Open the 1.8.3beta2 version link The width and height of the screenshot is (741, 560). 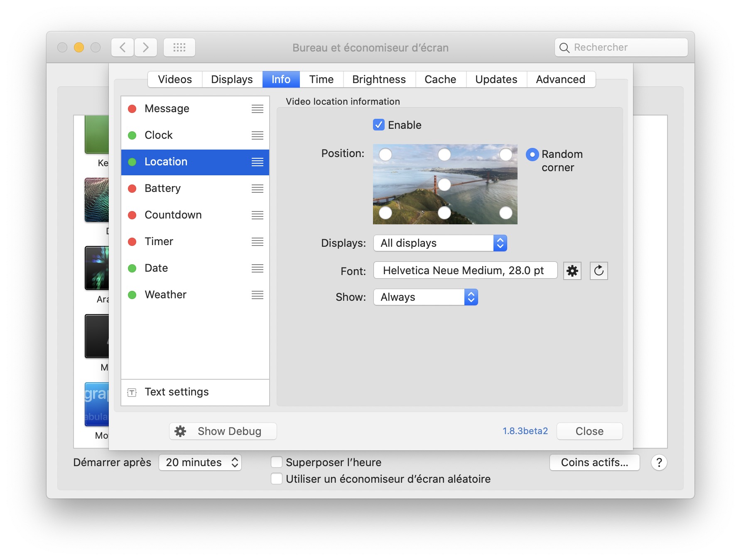[525, 431]
